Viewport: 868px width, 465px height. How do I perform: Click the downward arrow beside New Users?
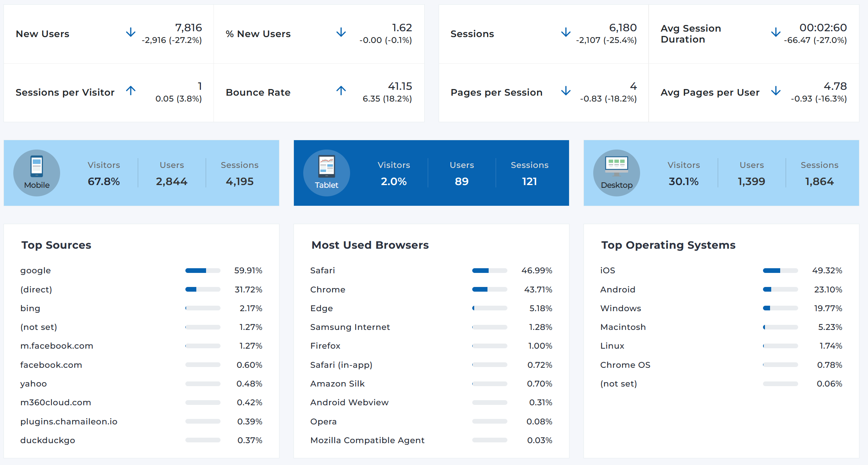[x=131, y=33]
